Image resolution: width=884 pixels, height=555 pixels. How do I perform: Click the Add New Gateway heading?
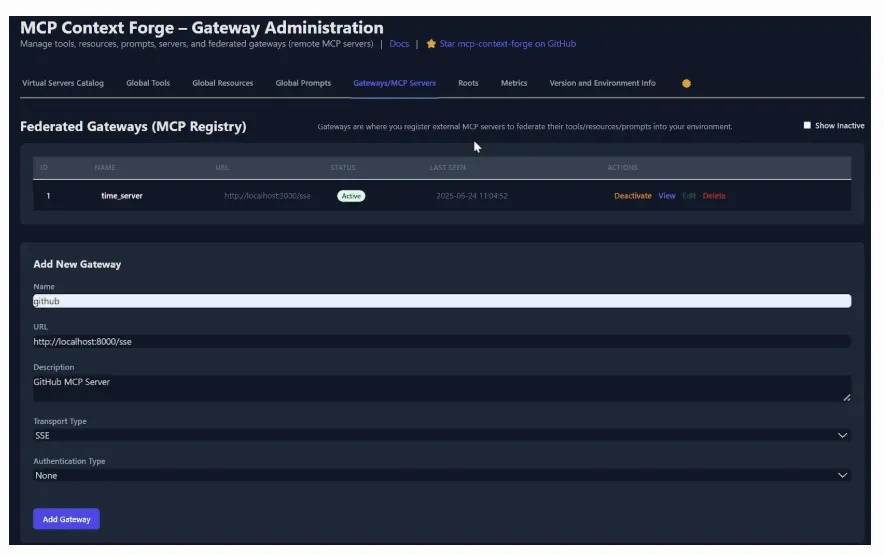click(x=77, y=264)
